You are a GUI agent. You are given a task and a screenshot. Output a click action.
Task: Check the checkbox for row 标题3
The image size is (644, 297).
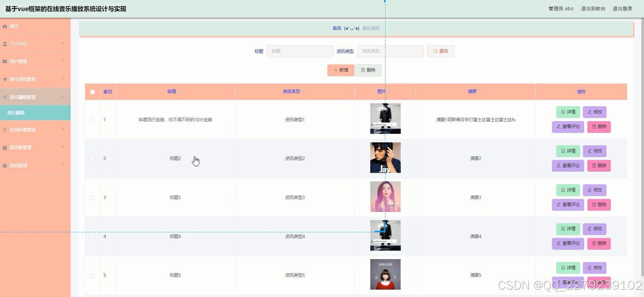[92, 198]
